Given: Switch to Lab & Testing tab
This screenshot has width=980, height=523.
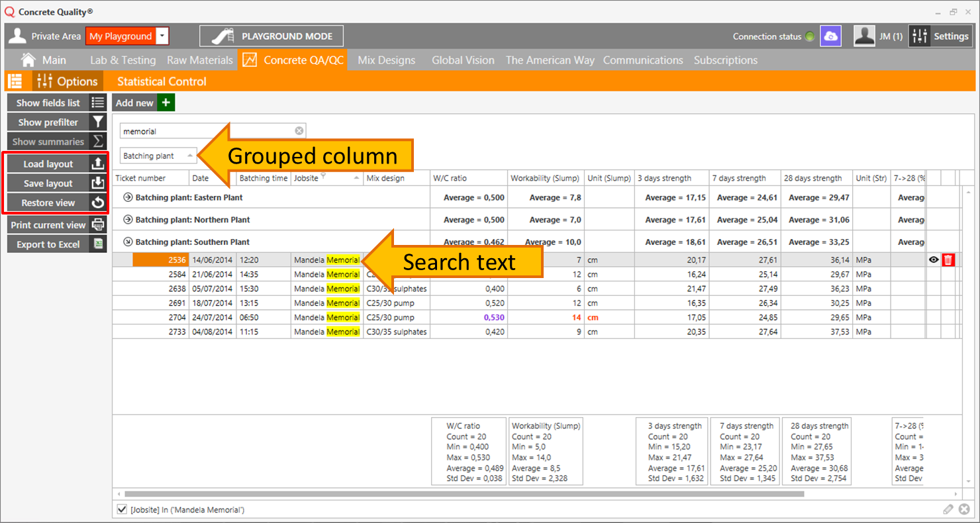Looking at the screenshot, I should click(x=122, y=60).
